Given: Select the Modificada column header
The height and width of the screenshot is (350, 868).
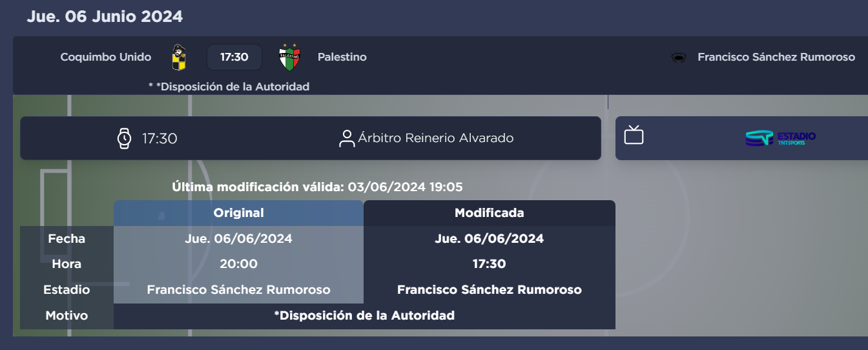Looking at the screenshot, I should point(489,213).
